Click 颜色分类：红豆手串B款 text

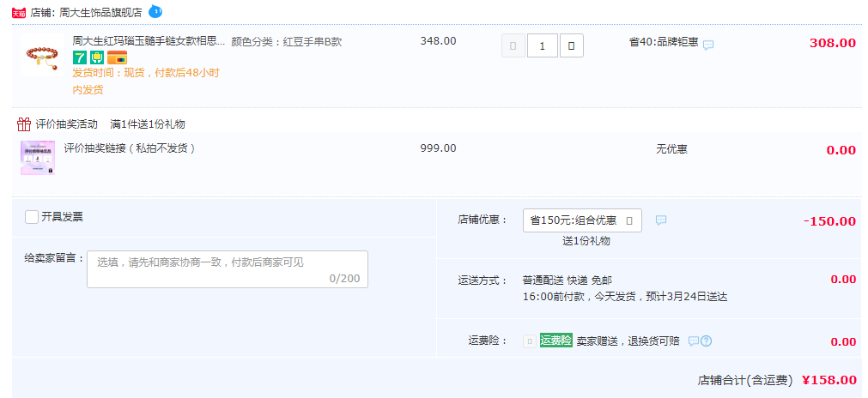point(286,41)
